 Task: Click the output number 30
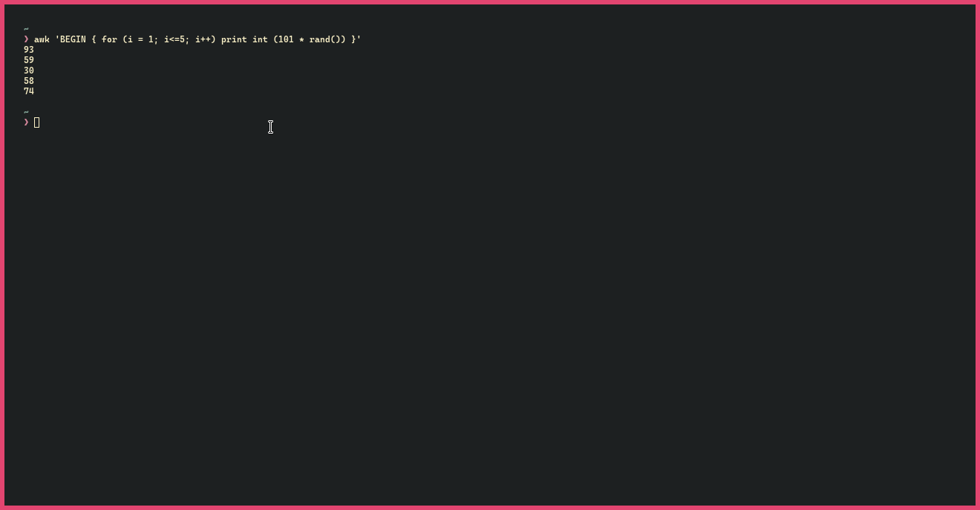coord(29,71)
